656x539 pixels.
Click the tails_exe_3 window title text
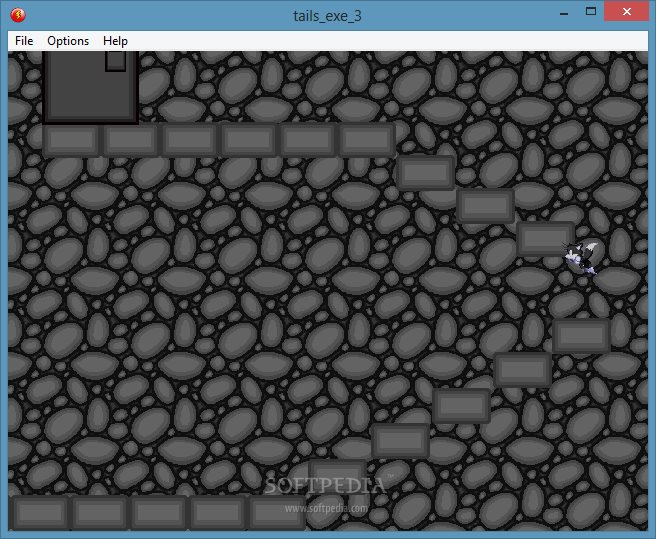[327, 16]
